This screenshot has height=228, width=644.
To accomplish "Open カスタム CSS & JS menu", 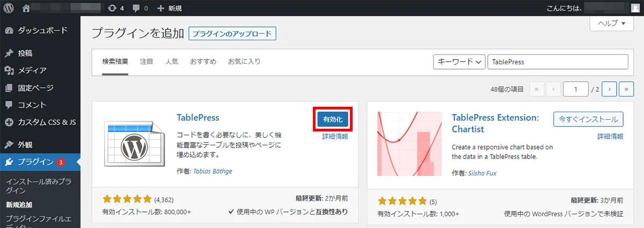I will pos(46,122).
